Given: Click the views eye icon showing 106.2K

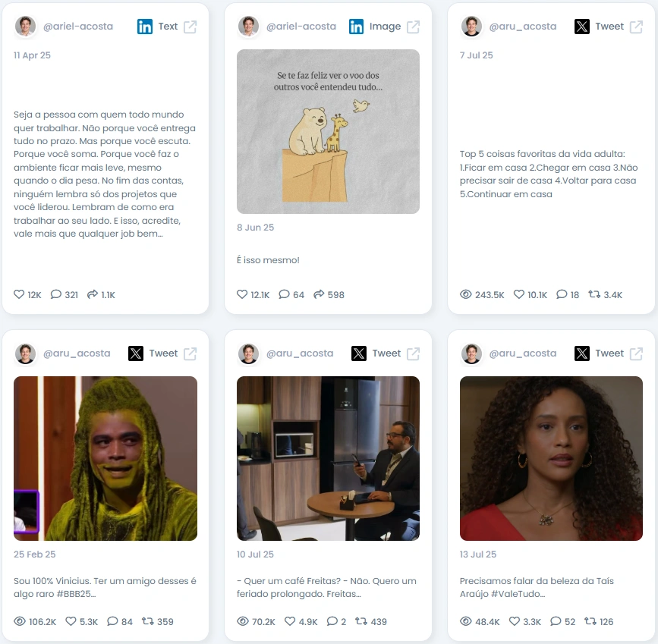Looking at the screenshot, I should pyautogui.click(x=20, y=621).
